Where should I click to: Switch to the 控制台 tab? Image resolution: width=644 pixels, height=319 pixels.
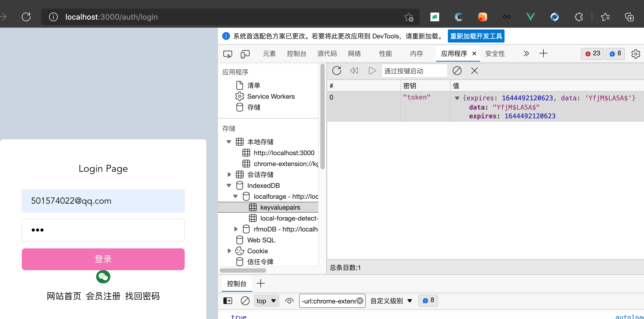(296, 54)
